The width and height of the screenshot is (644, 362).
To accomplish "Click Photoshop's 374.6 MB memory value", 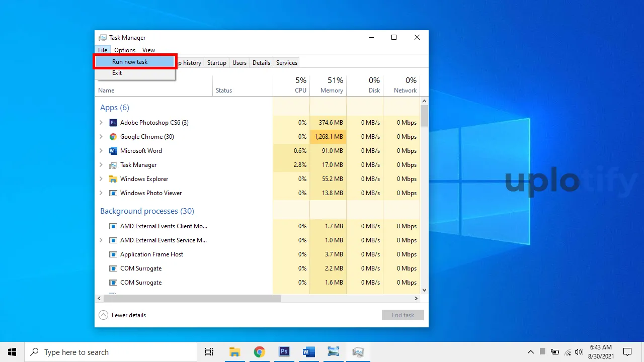I will tap(331, 123).
